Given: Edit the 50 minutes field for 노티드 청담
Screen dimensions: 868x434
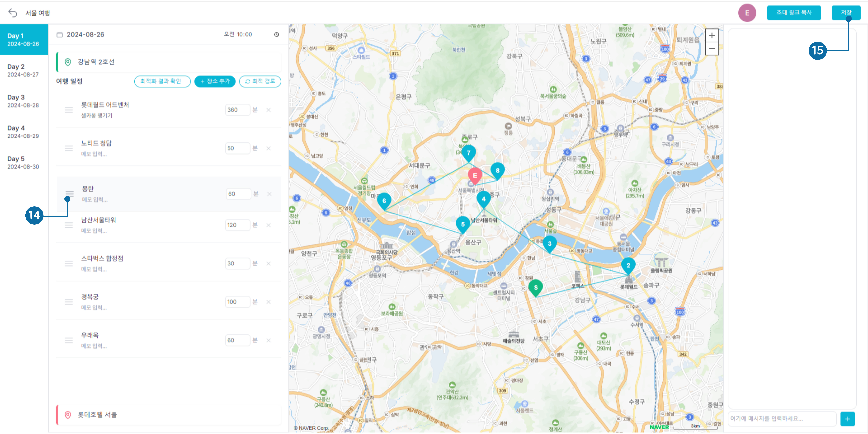Looking at the screenshot, I should point(238,148).
